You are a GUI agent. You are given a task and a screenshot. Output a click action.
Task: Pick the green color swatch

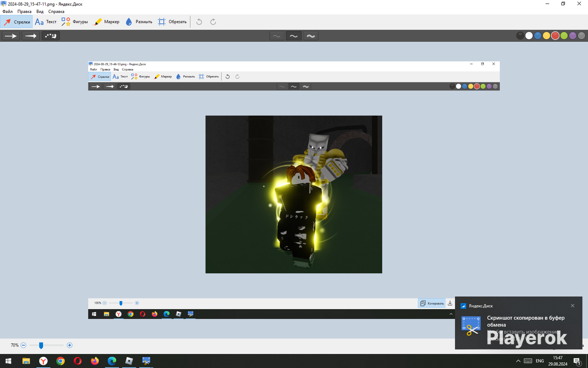point(564,36)
